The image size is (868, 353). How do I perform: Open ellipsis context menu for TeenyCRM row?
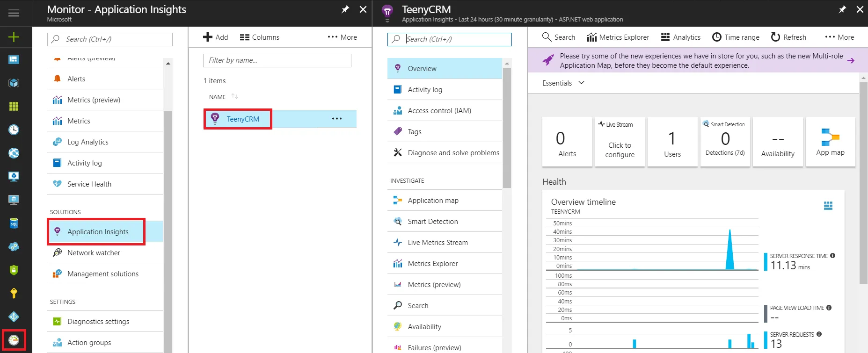[337, 119]
